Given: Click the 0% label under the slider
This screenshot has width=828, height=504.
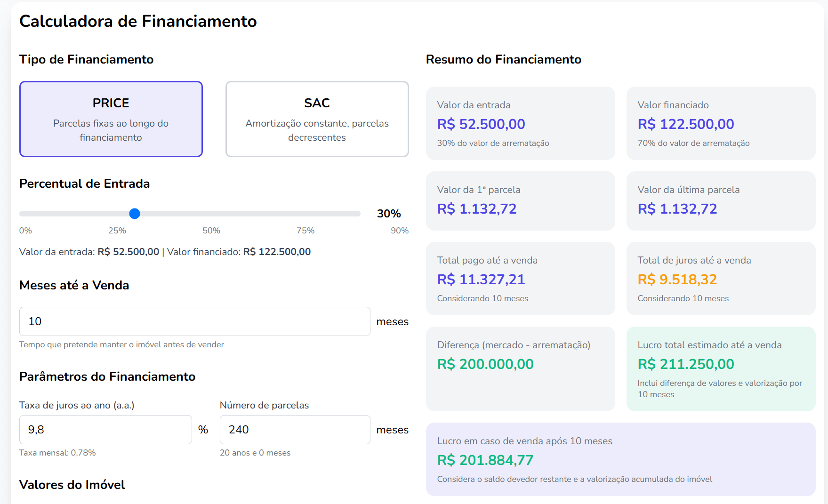Looking at the screenshot, I should coord(25,231).
